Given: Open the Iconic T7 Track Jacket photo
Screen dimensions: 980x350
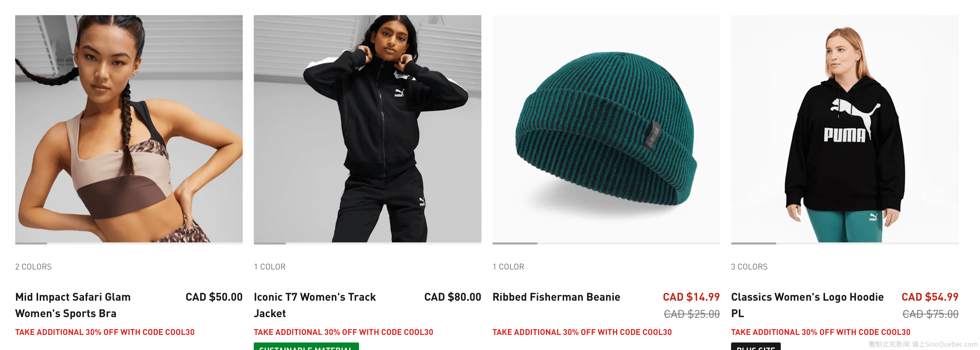Looking at the screenshot, I should pyautogui.click(x=367, y=128).
